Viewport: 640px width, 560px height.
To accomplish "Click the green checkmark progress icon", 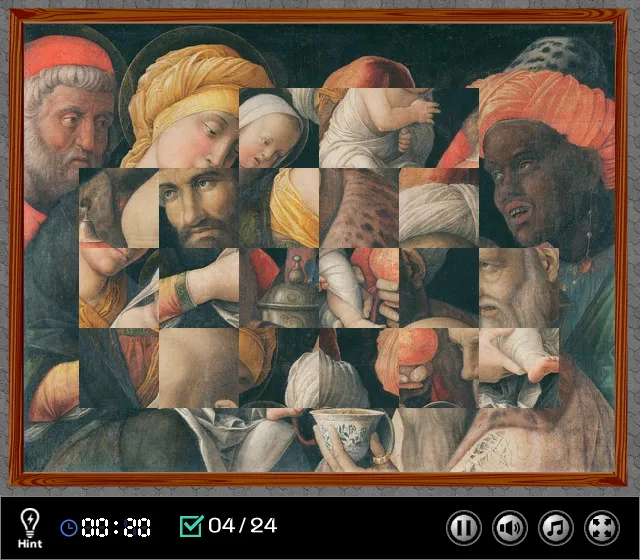I will [191, 526].
